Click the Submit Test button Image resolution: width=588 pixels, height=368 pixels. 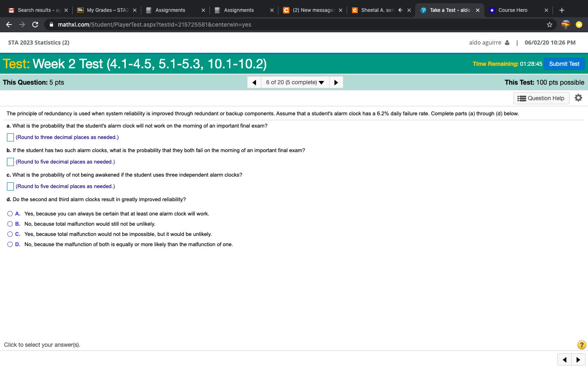564,64
